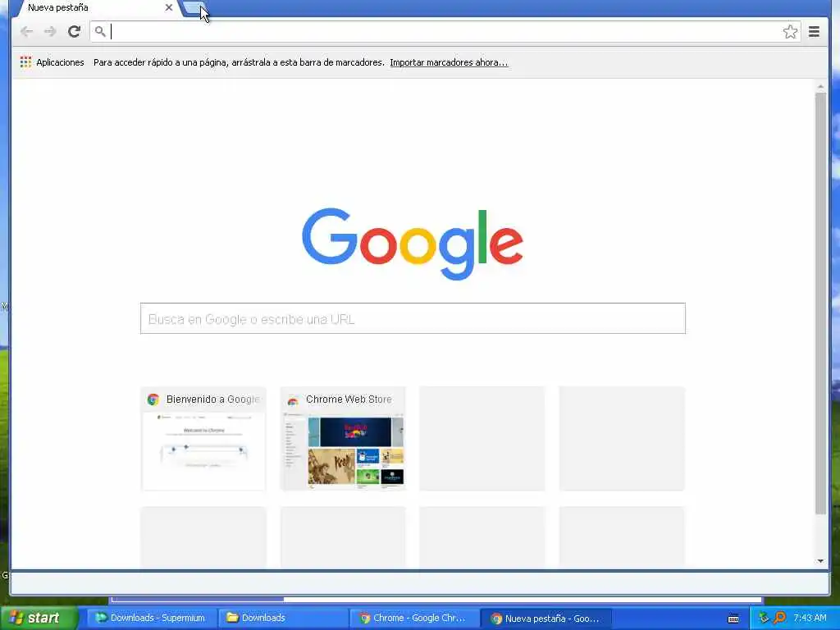Click the forward navigation arrow

coord(50,32)
